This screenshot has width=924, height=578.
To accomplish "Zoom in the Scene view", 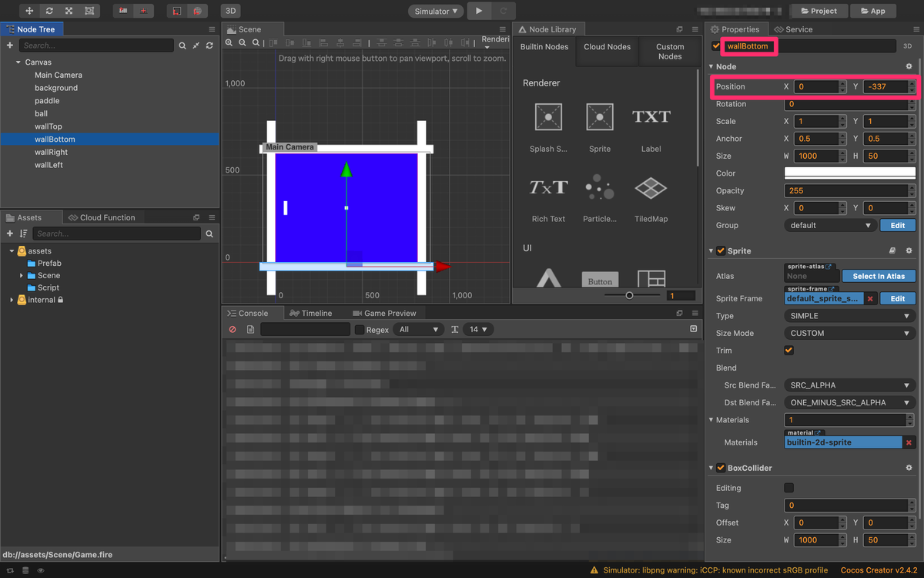I will (229, 43).
